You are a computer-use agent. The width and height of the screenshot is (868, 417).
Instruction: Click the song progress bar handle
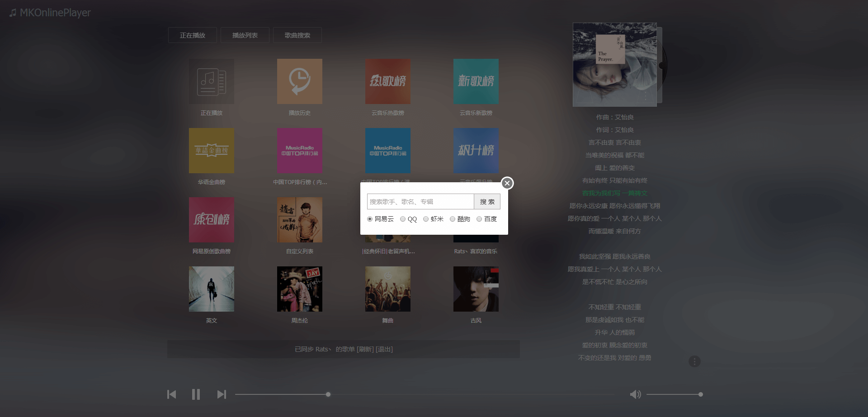(x=328, y=394)
